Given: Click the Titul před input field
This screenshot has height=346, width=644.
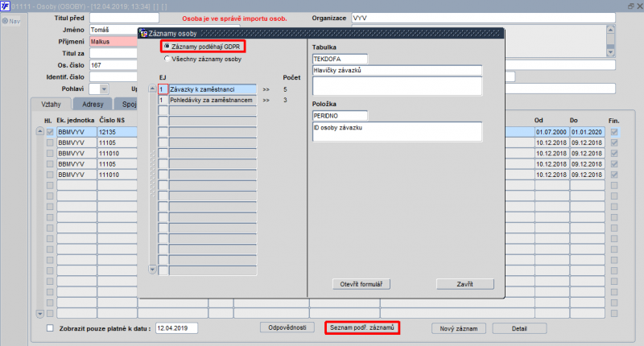Looking at the screenshot, I should (x=124, y=18).
